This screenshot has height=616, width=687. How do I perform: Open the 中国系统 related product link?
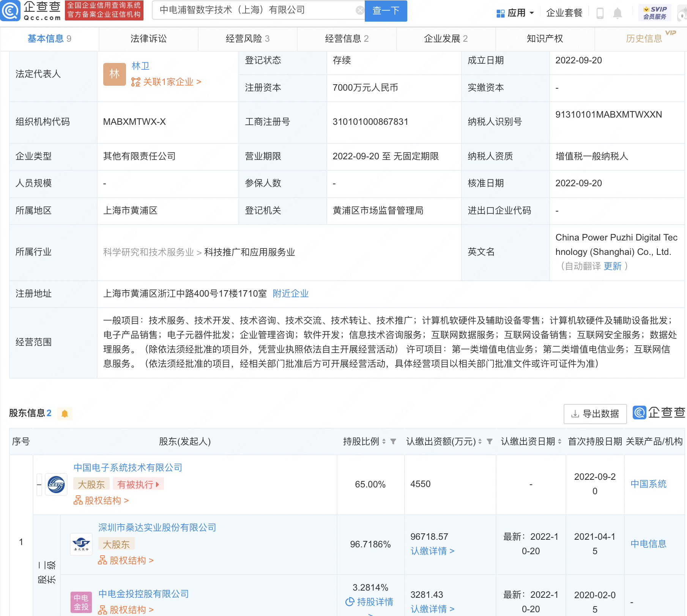[649, 484]
